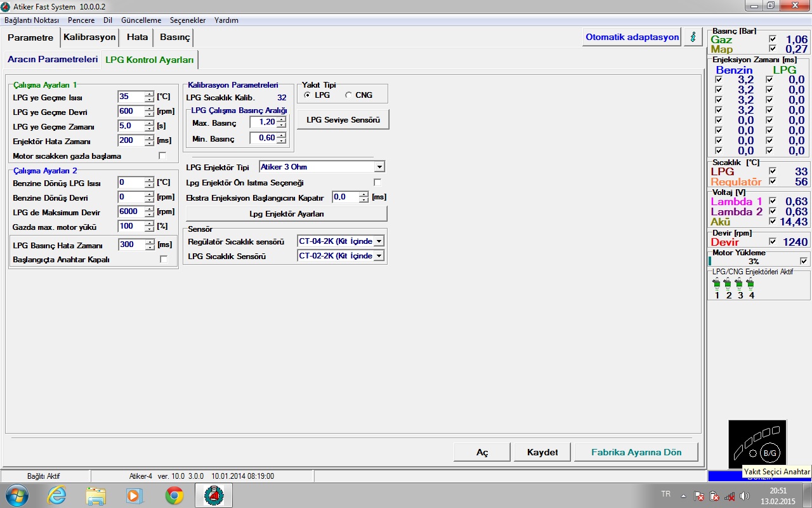Show hidden tray icons arrow

click(x=683, y=496)
